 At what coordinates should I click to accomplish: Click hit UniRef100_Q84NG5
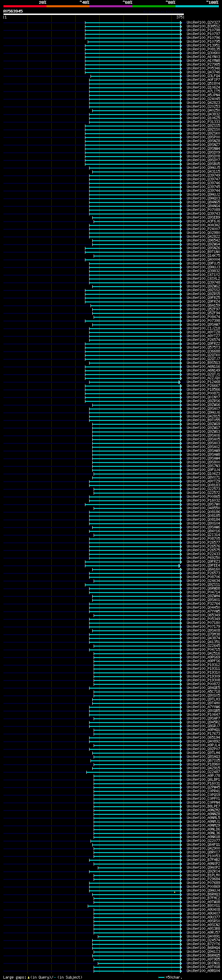(x=203, y=202)
